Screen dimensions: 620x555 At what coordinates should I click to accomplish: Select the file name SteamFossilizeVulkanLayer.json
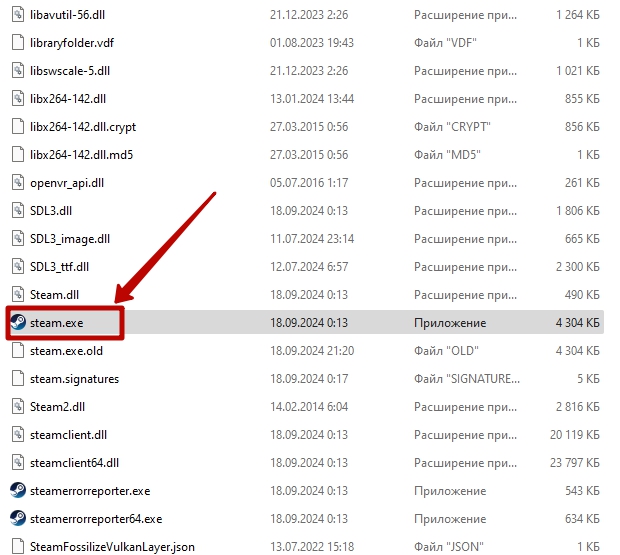[x=112, y=547]
